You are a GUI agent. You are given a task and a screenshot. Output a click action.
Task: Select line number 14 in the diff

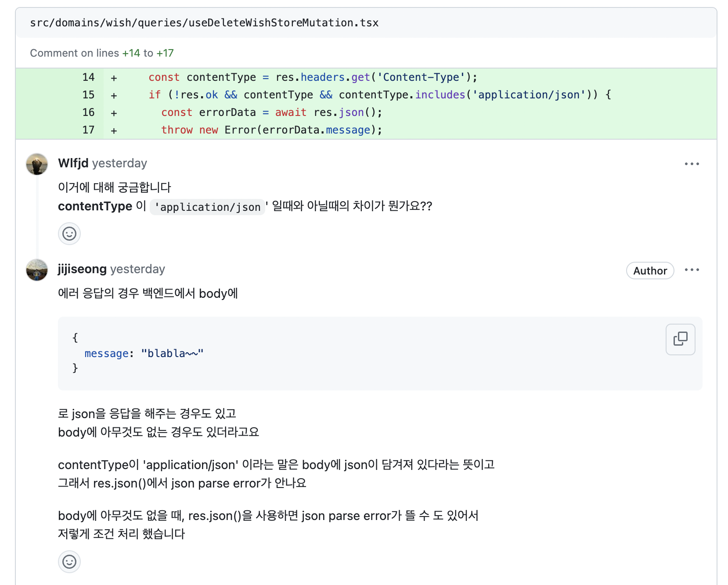pyautogui.click(x=88, y=77)
